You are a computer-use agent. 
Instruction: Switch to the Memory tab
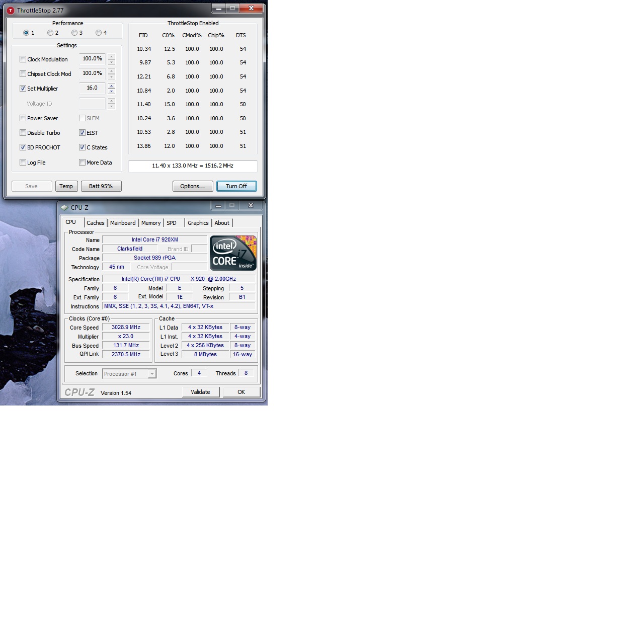coord(151,223)
